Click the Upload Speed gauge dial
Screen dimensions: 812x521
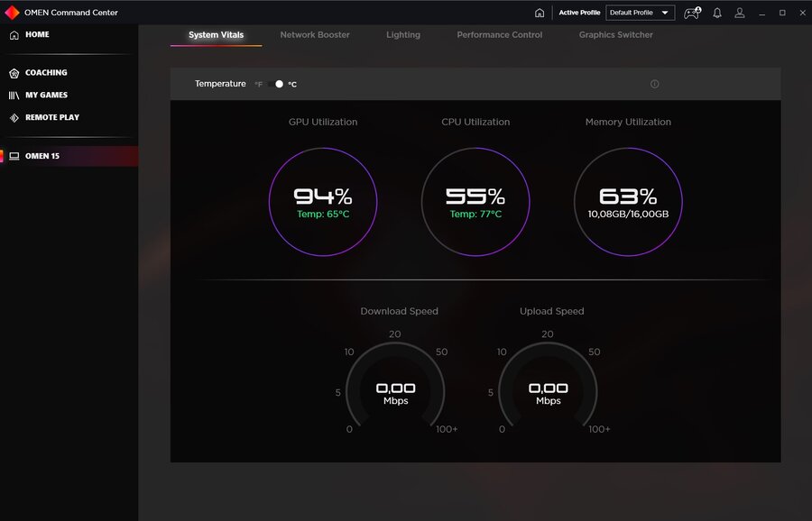point(548,386)
